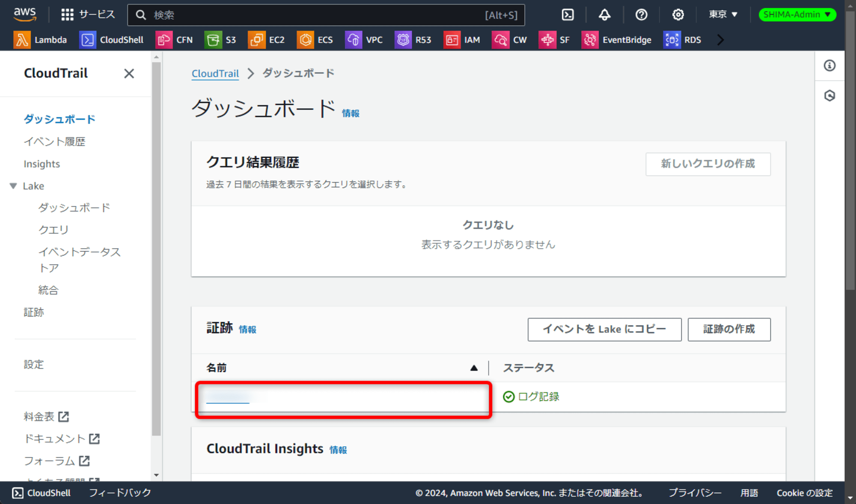This screenshot has height=504, width=856.
Task: Open the ドキュメント external link
Action: (x=62, y=439)
